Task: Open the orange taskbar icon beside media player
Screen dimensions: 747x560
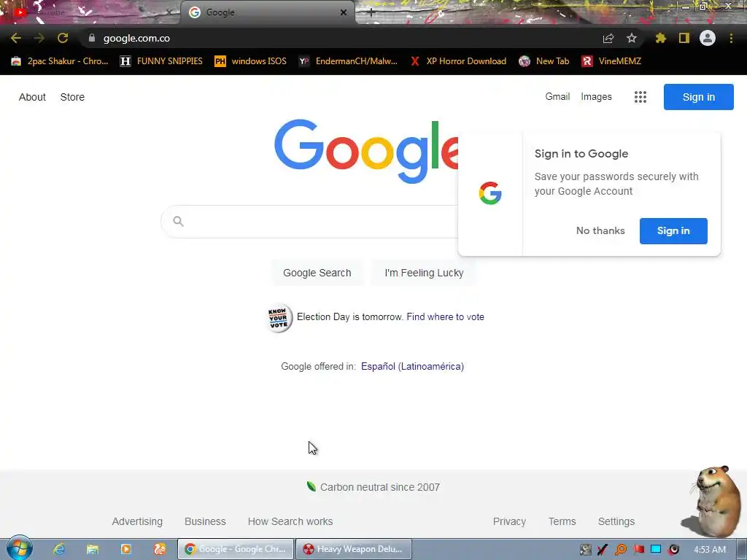Action: click(160, 549)
